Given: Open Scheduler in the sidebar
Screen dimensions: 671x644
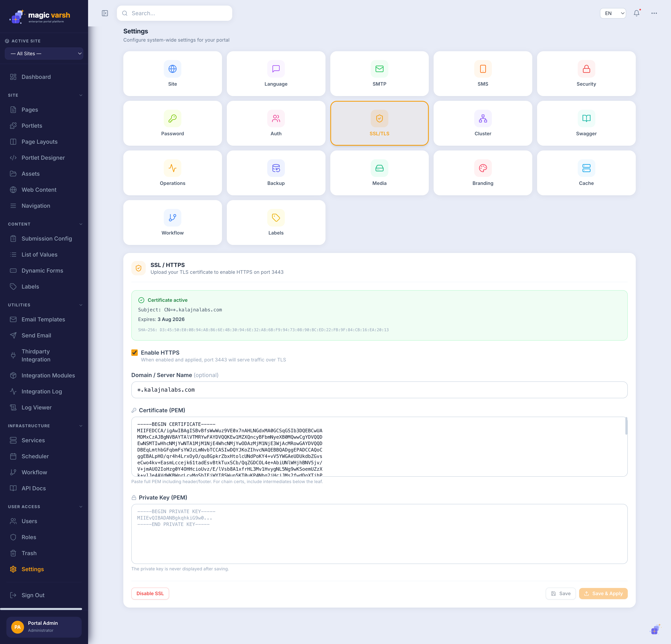Looking at the screenshot, I should [44, 456].
